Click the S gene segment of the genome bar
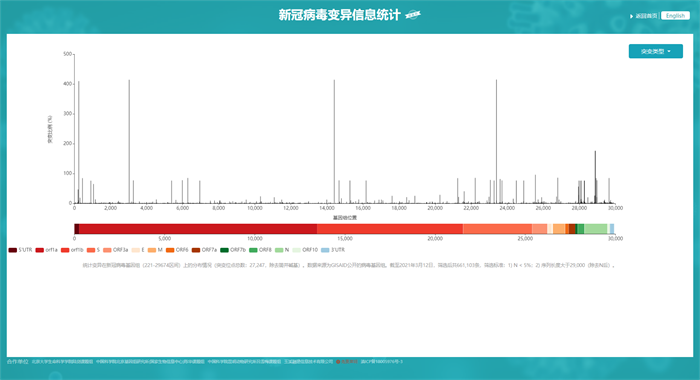This screenshot has height=380, width=700. coord(497,229)
